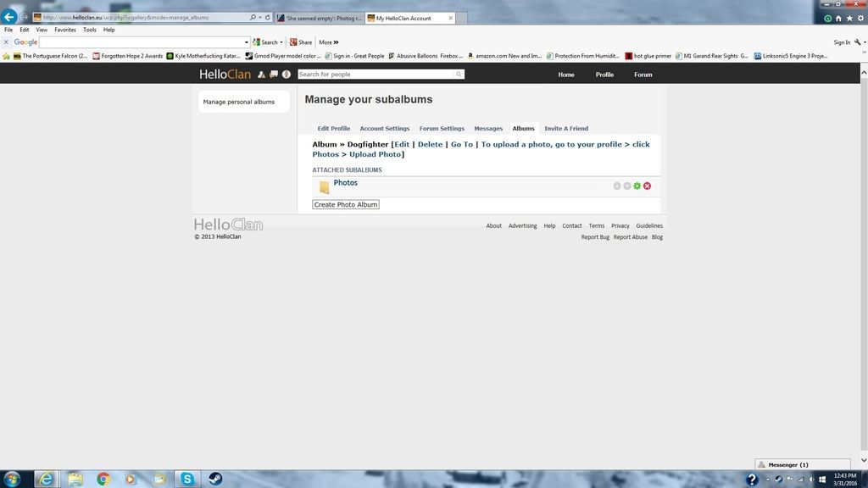This screenshot has height=488, width=868.
Task: Open the Messages tab
Action: (x=488, y=129)
